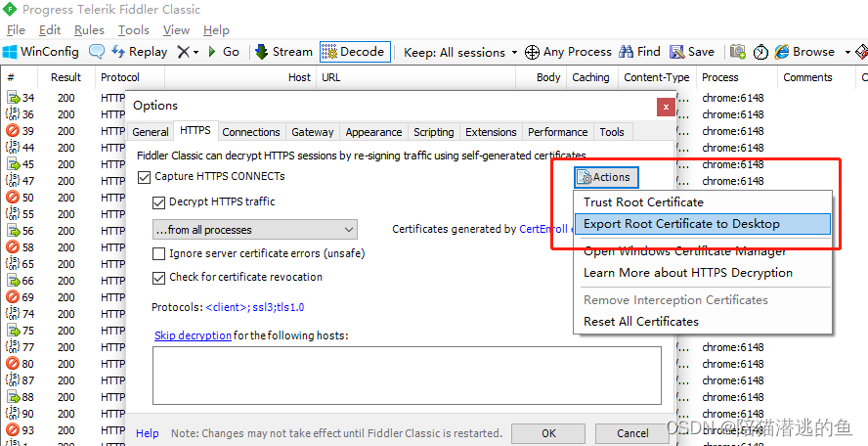Click the timer stopwatch icon
The width and height of the screenshot is (868, 446).
tap(761, 52)
